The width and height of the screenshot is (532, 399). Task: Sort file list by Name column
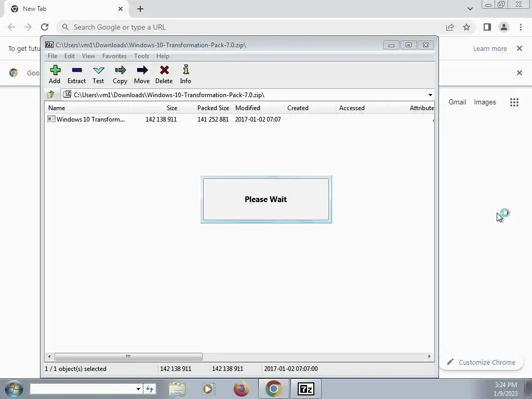[x=87, y=108]
